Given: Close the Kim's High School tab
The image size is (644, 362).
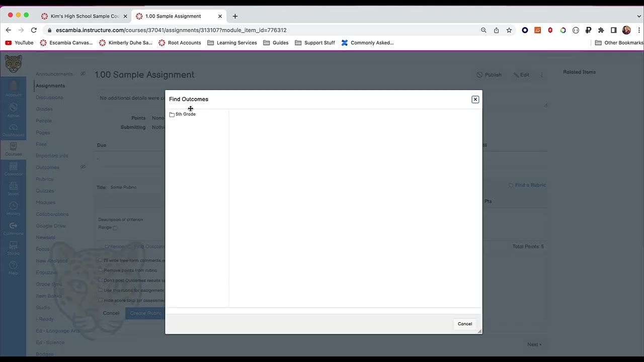Looking at the screenshot, I should (125, 16).
